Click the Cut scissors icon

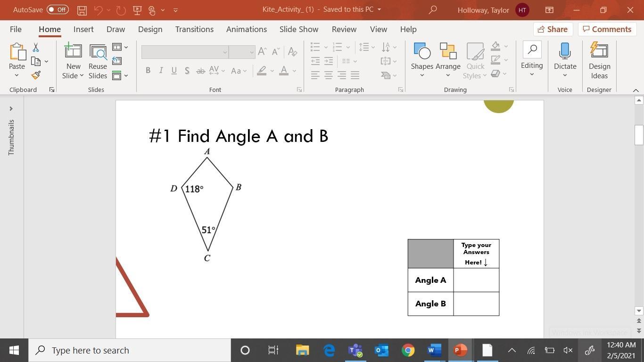(36, 48)
